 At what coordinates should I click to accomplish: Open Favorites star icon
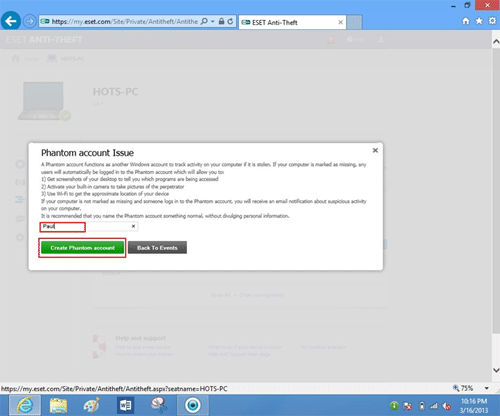coord(479,21)
